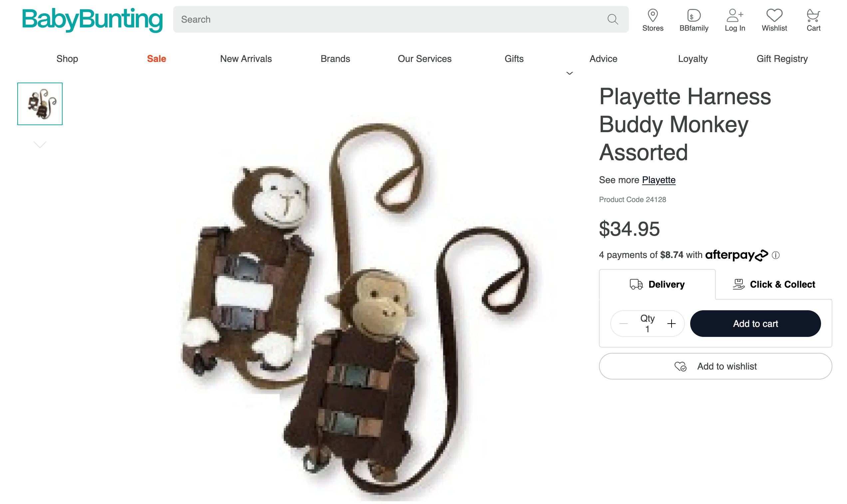The image size is (847, 504).
Task: Increase quantity with the plus button
Action: [x=671, y=324]
